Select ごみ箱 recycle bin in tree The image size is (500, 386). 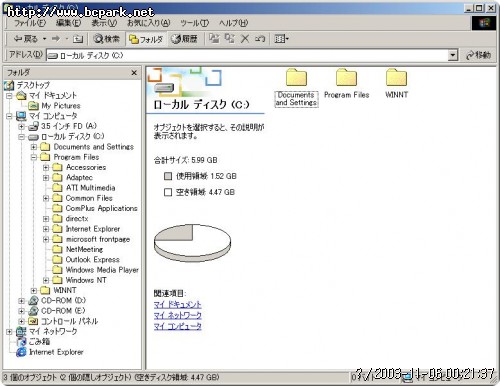pyautogui.click(x=39, y=342)
